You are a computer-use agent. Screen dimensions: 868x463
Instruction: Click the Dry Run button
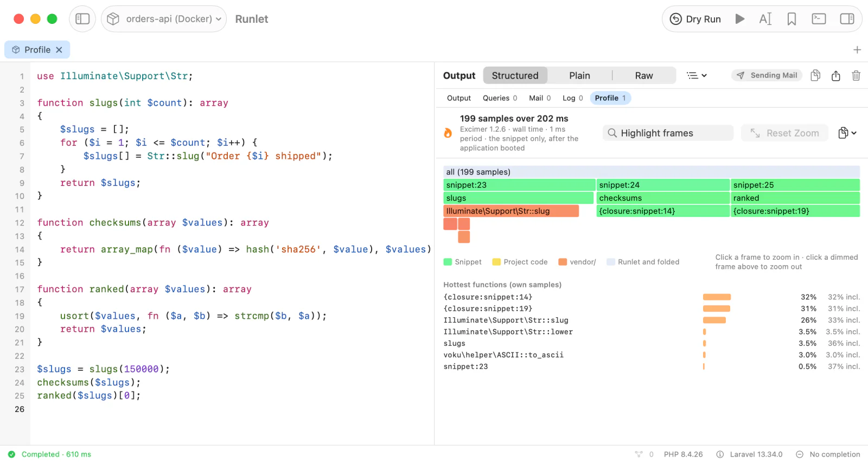pyautogui.click(x=695, y=19)
